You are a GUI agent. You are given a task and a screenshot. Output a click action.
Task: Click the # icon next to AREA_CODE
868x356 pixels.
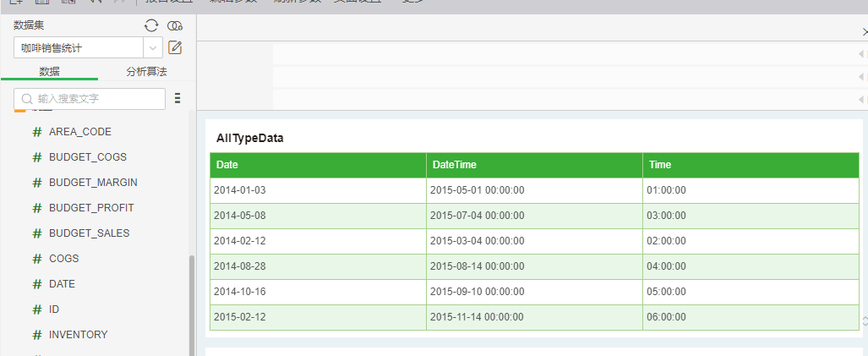(37, 132)
